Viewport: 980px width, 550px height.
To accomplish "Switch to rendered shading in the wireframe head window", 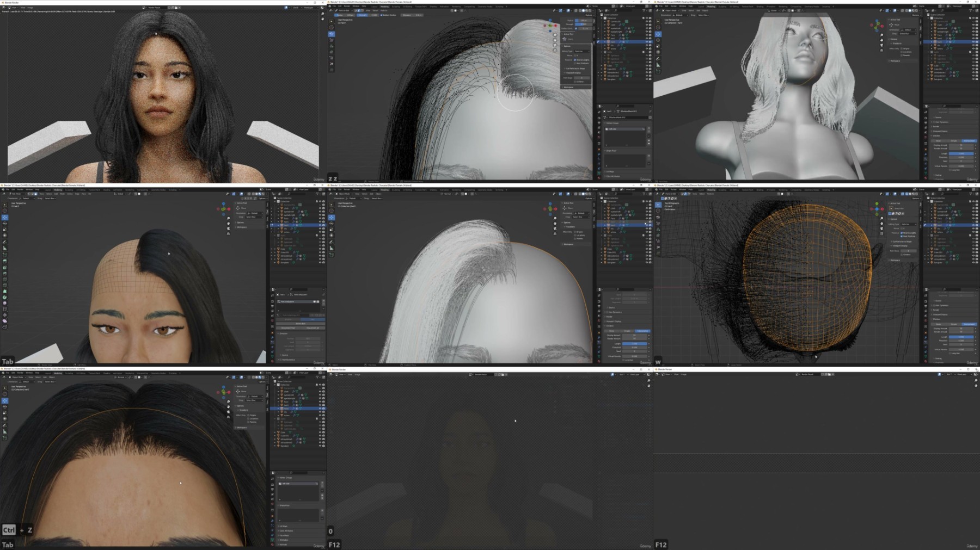I will pyautogui.click(x=917, y=194).
